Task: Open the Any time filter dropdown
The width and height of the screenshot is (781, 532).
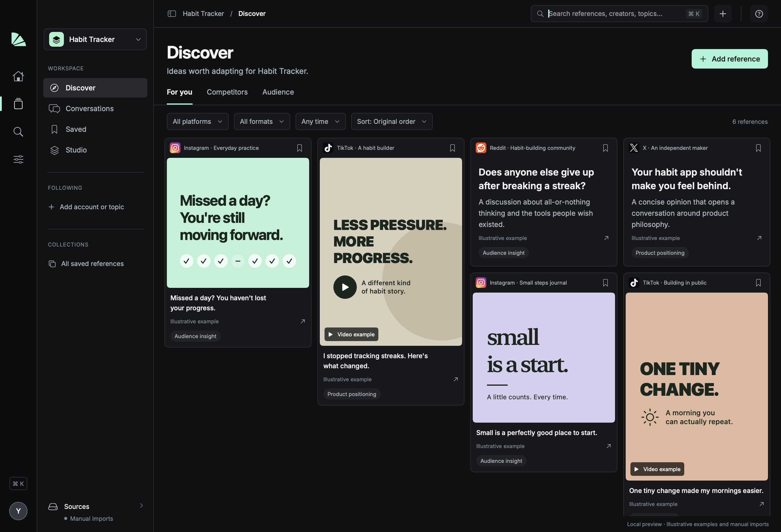Action: 320,121
